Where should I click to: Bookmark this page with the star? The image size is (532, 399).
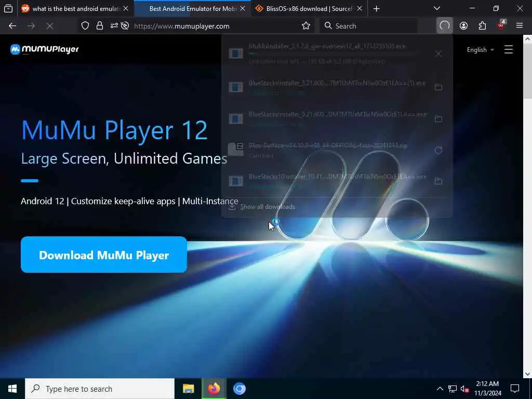[x=305, y=26]
